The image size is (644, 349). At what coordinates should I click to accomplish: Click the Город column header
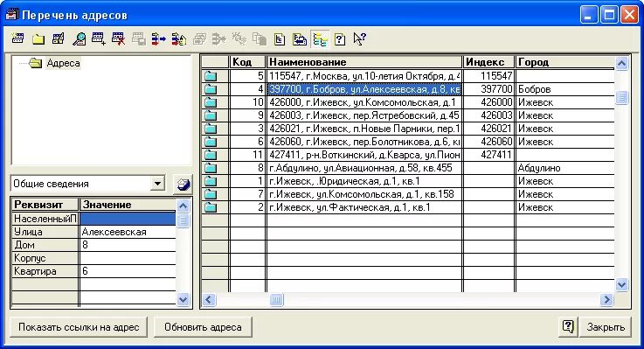pyautogui.click(x=565, y=62)
